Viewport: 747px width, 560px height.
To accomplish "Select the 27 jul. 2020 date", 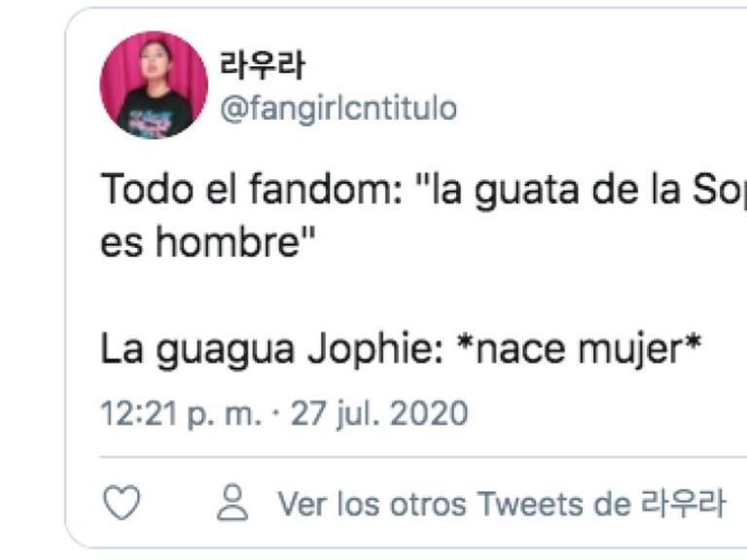I will tap(379, 413).
